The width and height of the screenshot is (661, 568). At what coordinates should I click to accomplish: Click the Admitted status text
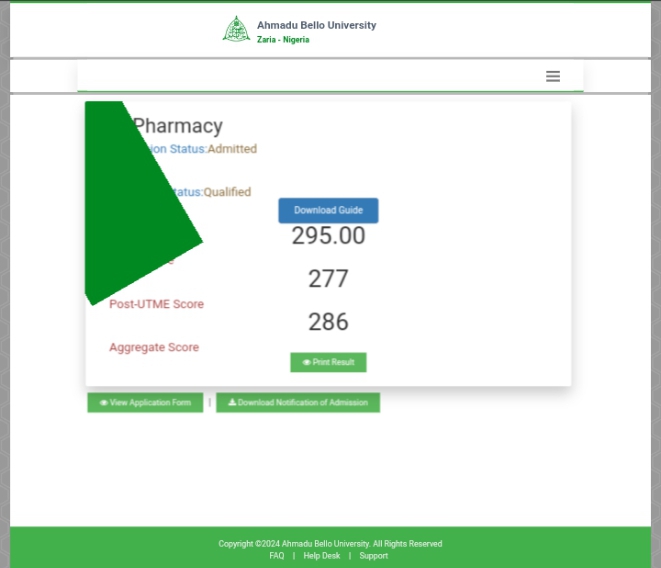click(232, 149)
